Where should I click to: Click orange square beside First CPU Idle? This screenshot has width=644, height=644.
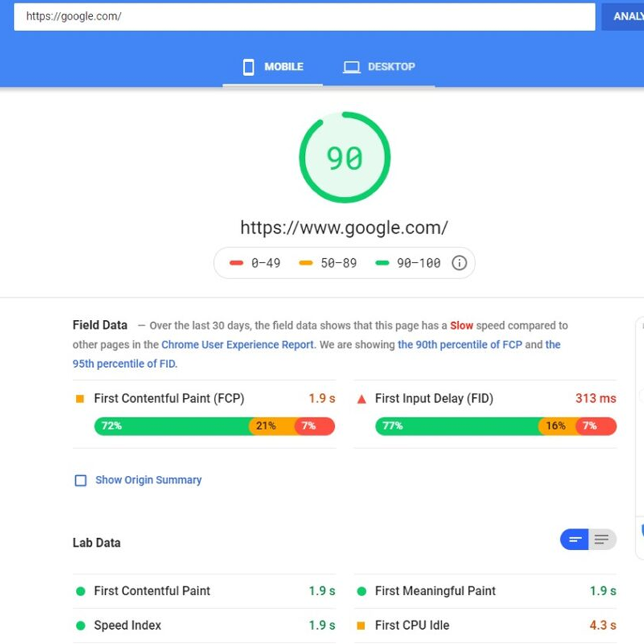[361, 625]
